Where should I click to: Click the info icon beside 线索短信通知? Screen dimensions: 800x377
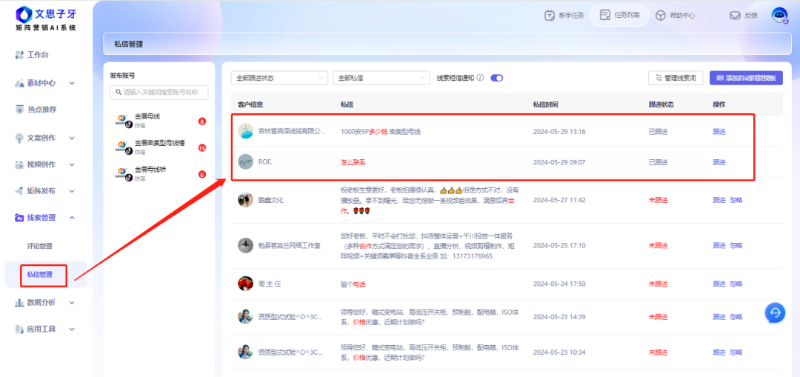[480, 78]
